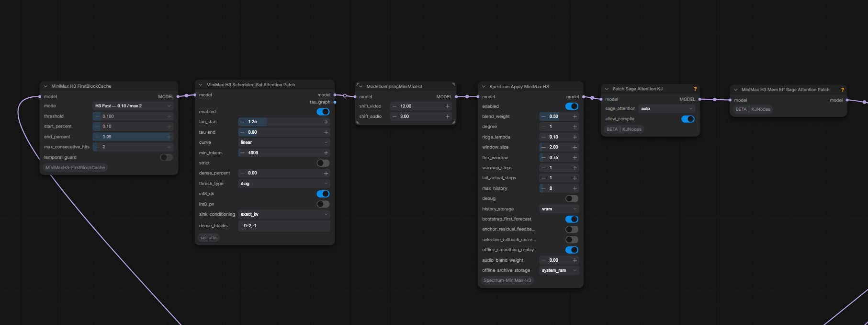The image size is (868, 325).
Task: Click the tau_start slider field
Action: [284, 122]
